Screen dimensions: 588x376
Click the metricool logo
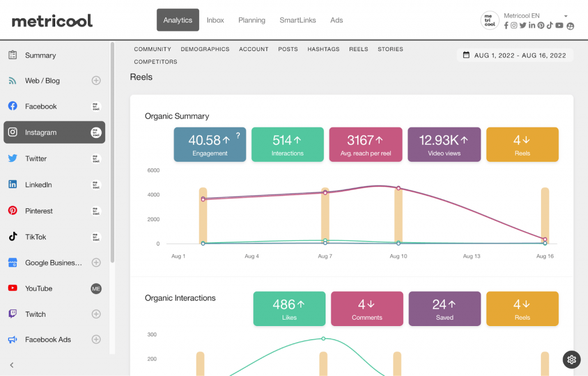click(52, 21)
